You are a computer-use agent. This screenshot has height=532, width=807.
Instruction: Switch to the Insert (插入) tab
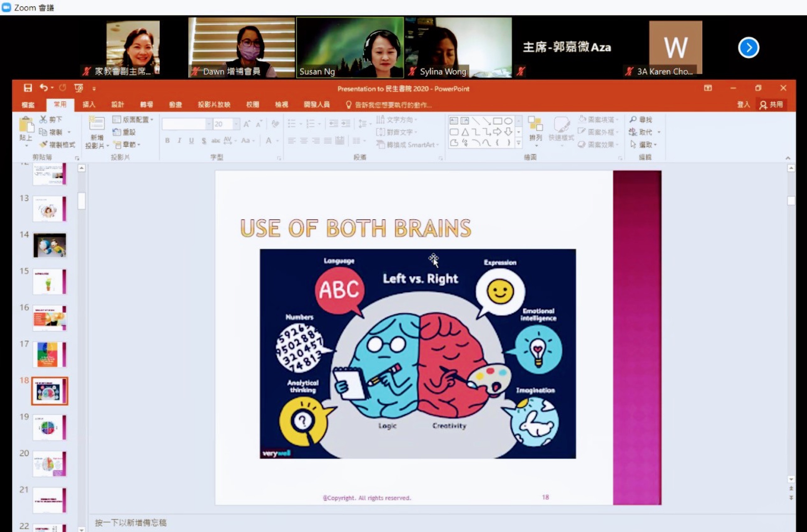(x=89, y=105)
